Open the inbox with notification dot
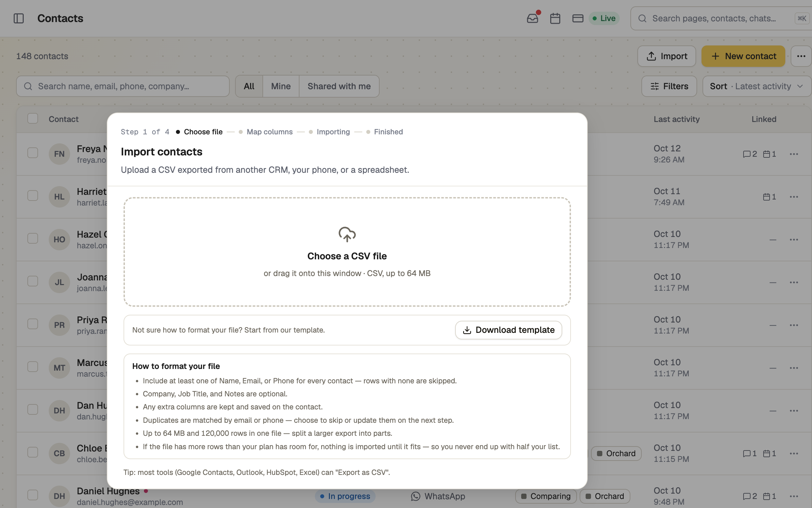This screenshot has height=508, width=812. 533,18
